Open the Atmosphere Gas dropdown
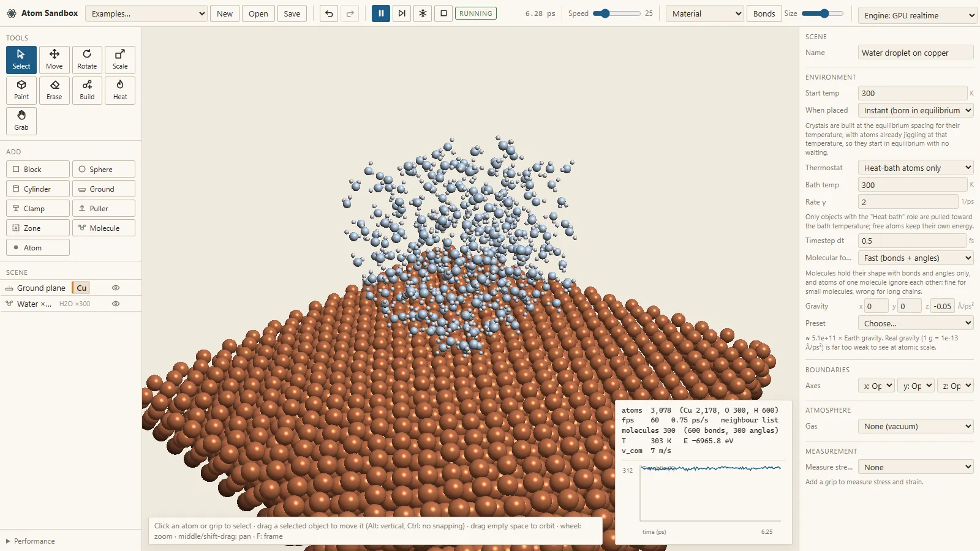The width and height of the screenshot is (980, 551). click(916, 426)
